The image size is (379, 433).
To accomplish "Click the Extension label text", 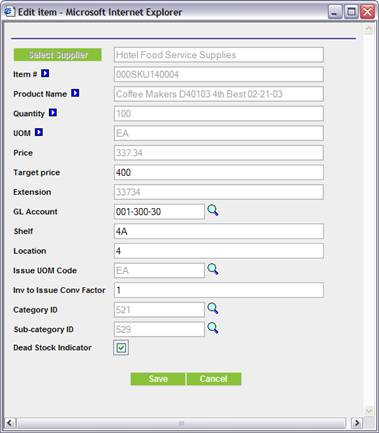I will coord(32,192).
